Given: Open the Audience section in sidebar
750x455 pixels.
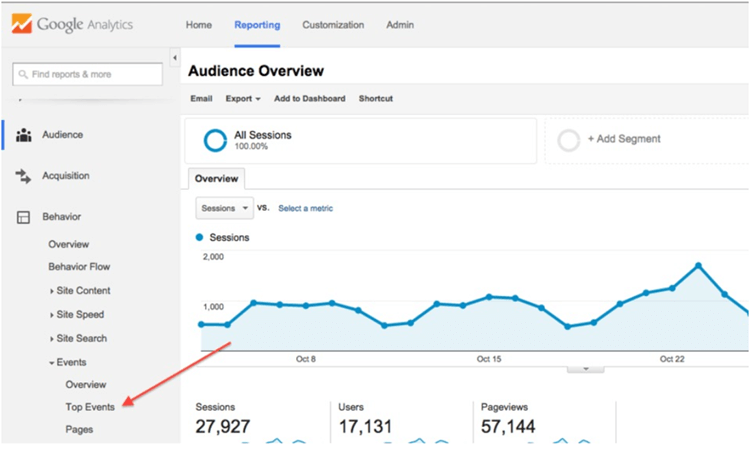Looking at the screenshot, I should pos(63,135).
